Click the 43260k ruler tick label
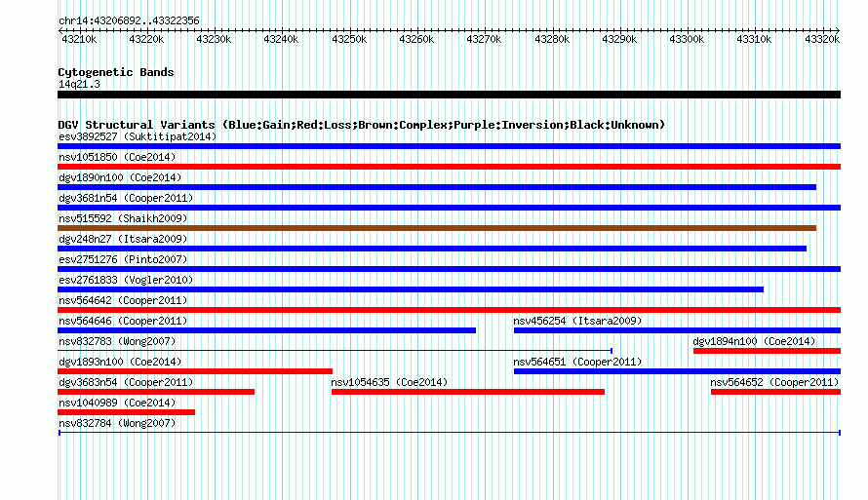The height and width of the screenshot is (500, 868). [x=416, y=39]
